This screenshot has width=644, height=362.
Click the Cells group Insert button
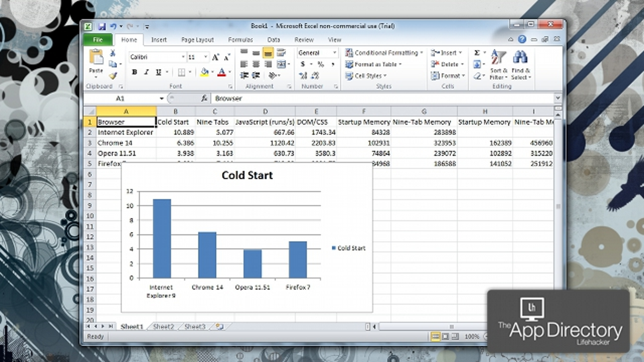(447, 53)
